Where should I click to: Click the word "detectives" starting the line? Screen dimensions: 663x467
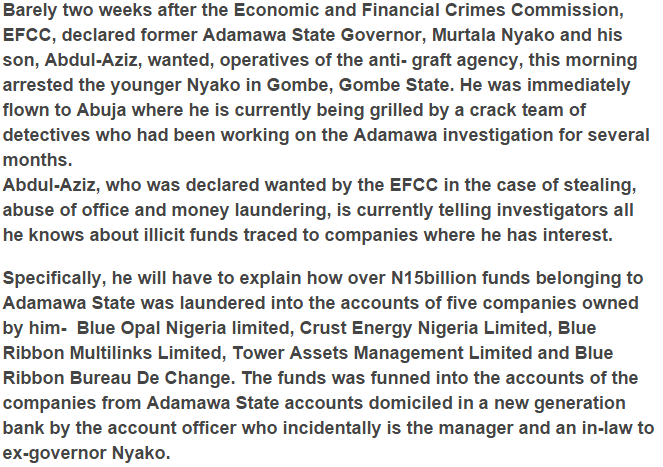(x=46, y=135)
